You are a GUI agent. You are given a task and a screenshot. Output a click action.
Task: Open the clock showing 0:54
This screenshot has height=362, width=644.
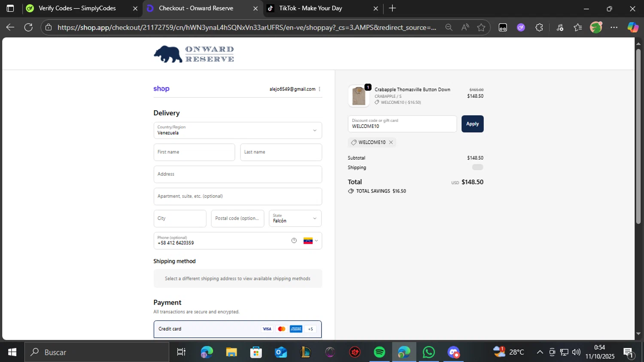click(600, 352)
